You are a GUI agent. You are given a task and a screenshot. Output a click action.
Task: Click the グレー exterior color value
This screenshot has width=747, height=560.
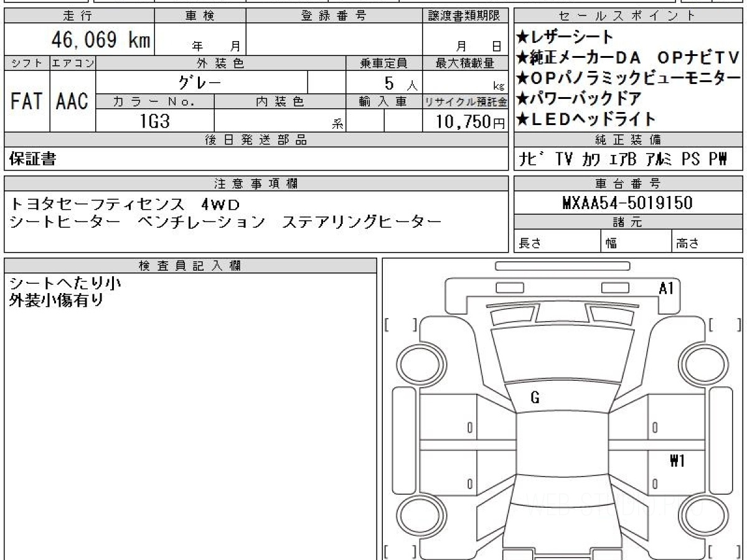point(200,82)
